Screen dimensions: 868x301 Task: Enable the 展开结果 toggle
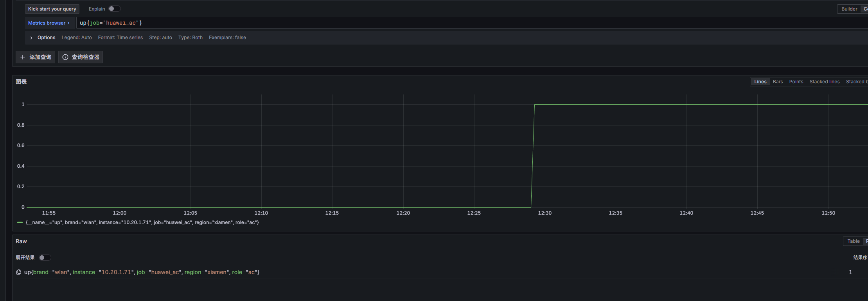[x=45, y=258]
